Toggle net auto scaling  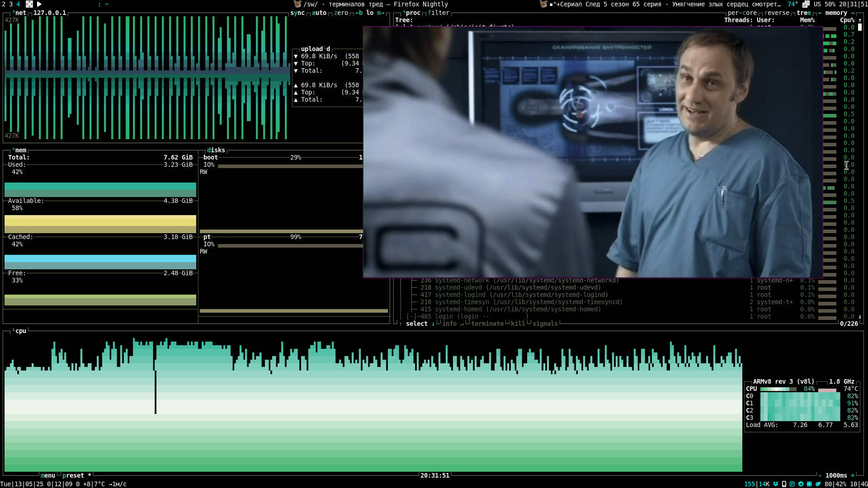[319, 13]
